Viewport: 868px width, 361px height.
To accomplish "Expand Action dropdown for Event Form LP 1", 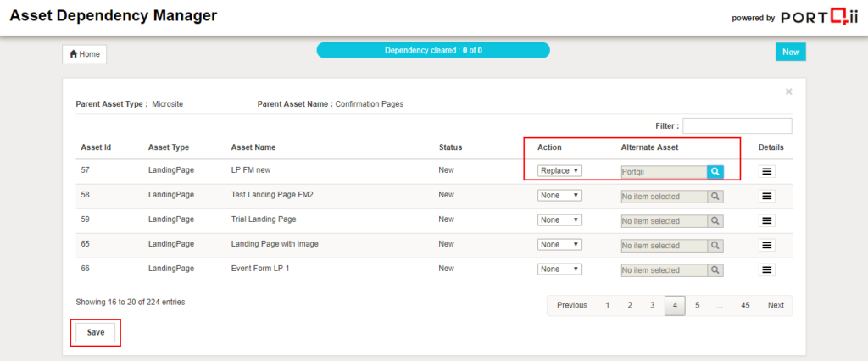I will coord(559,269).
